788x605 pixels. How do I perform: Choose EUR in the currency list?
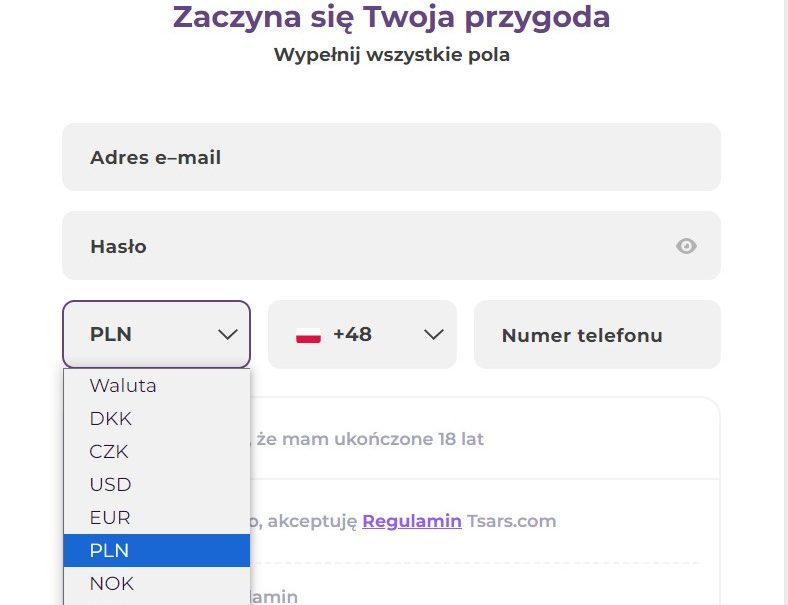[157, 518]
